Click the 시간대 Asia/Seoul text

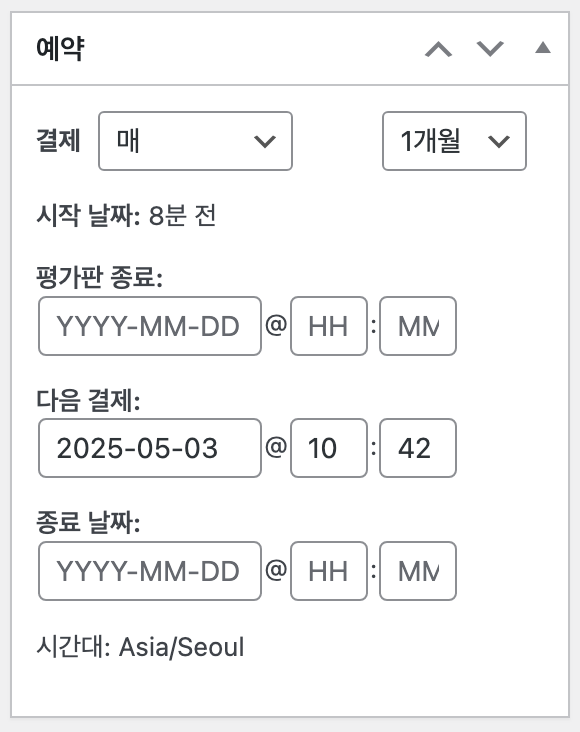(x=140, y=647)
